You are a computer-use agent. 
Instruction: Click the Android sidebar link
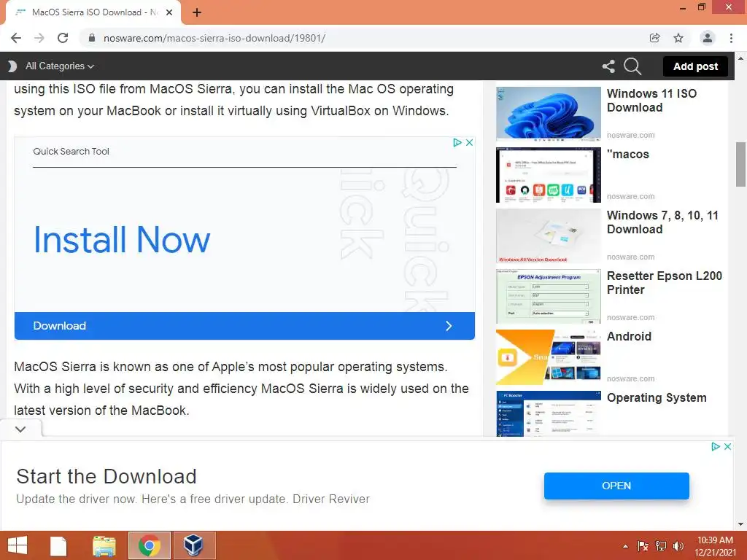point(629,336)
